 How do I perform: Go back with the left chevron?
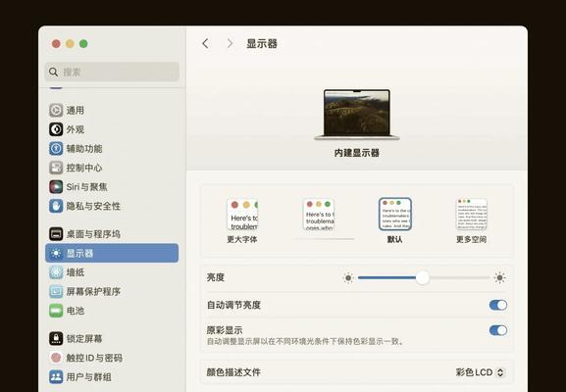point(205,44)
